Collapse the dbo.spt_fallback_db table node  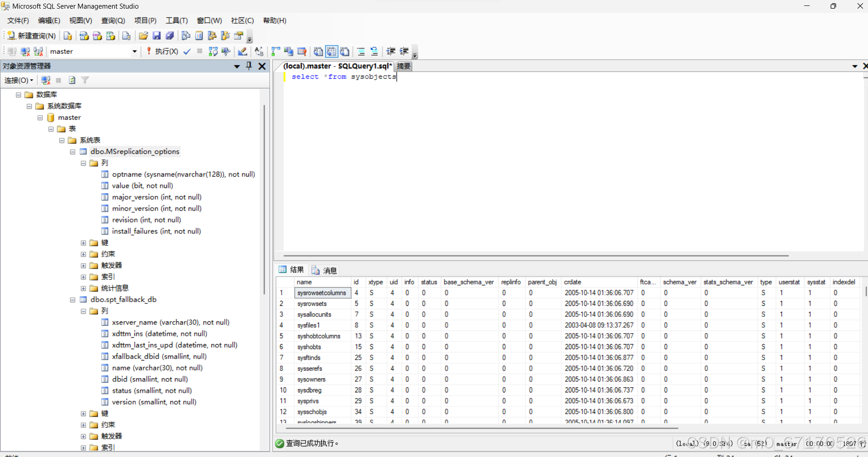click(72, 300)
